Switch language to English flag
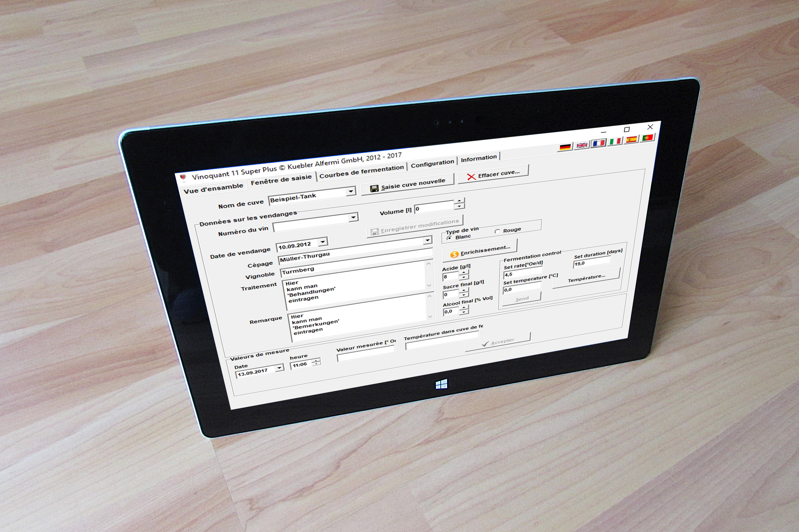This screenshot has height=532, width=799. 582,145
